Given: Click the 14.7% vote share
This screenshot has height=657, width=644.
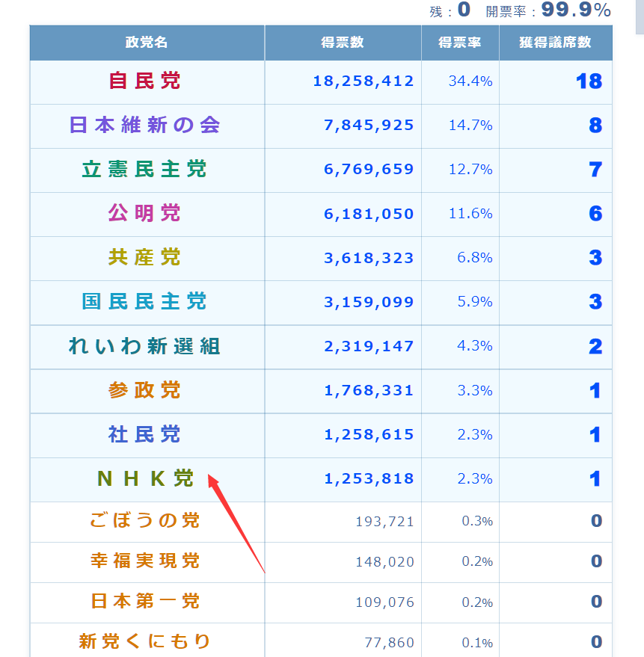Looking at the screenshot, I should click(470, 126).
